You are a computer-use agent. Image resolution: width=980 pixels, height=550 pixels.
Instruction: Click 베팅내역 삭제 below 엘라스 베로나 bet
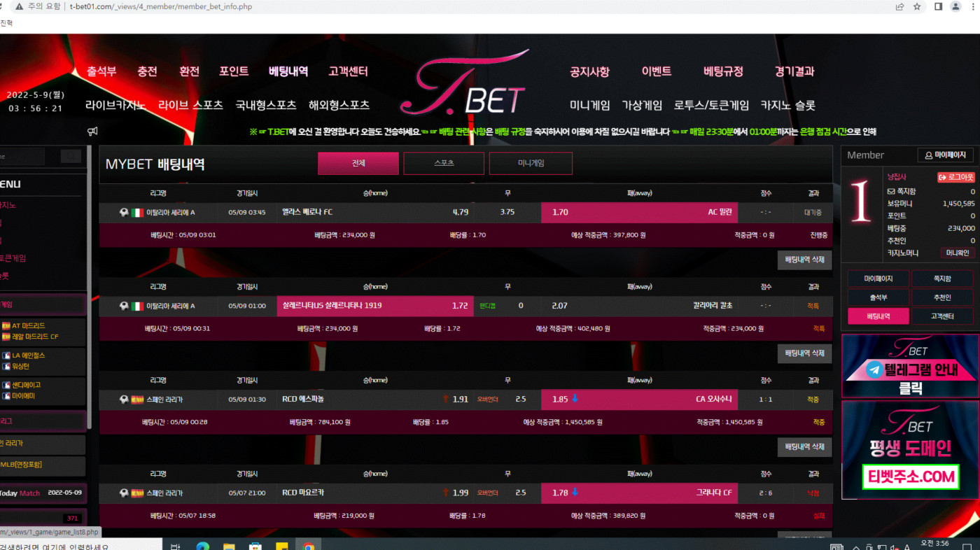tap(804, 260)
